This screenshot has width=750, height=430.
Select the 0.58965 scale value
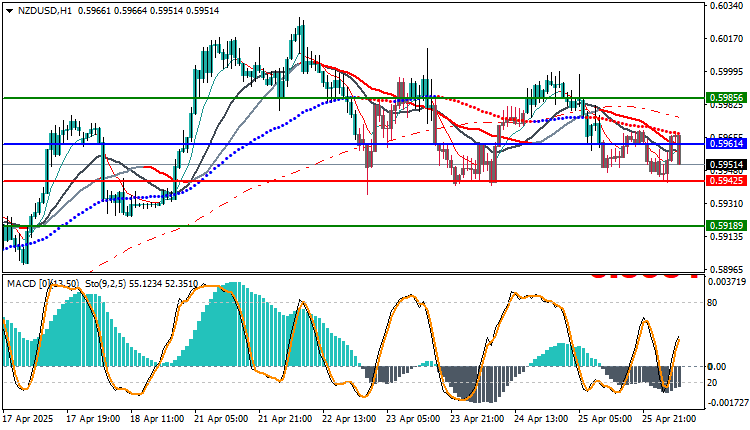pos(727,269)
